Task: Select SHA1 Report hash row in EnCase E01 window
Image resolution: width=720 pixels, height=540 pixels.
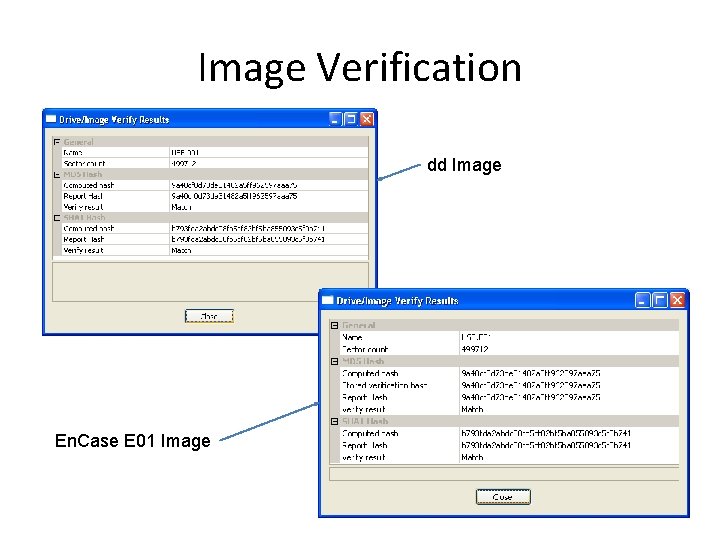Action: pos(509,445)
